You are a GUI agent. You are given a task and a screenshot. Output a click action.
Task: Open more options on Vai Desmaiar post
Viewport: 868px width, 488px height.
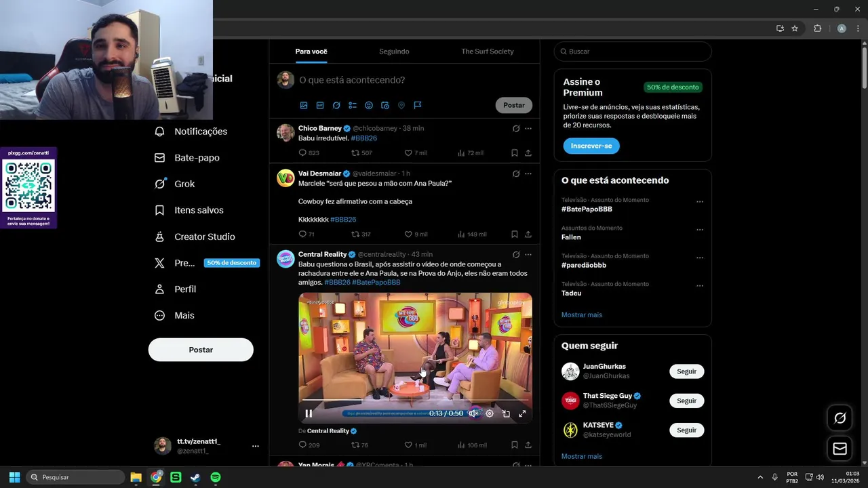[528, 174]
